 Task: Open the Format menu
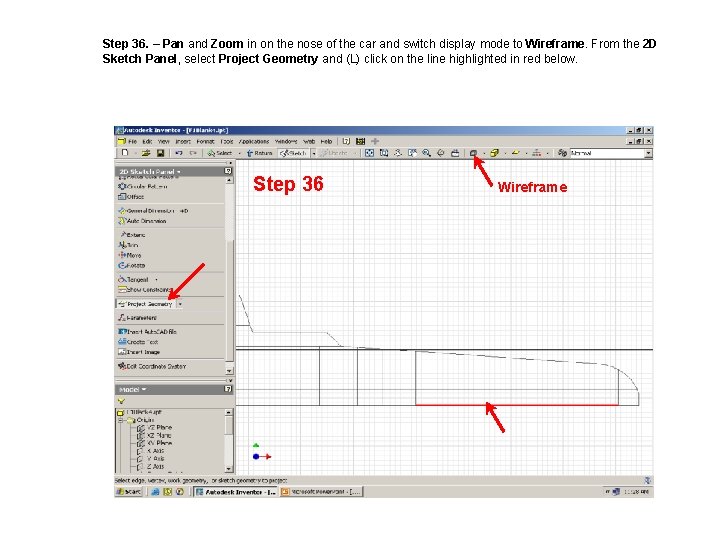[x=205, y=141]
